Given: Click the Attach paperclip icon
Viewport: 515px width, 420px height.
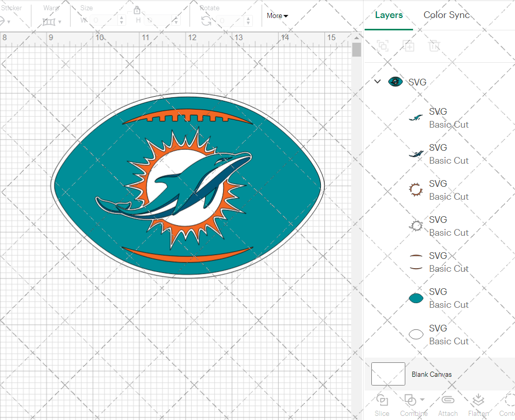Looking at the screenshot, I should pyautogui.click(x=448, y=399).
